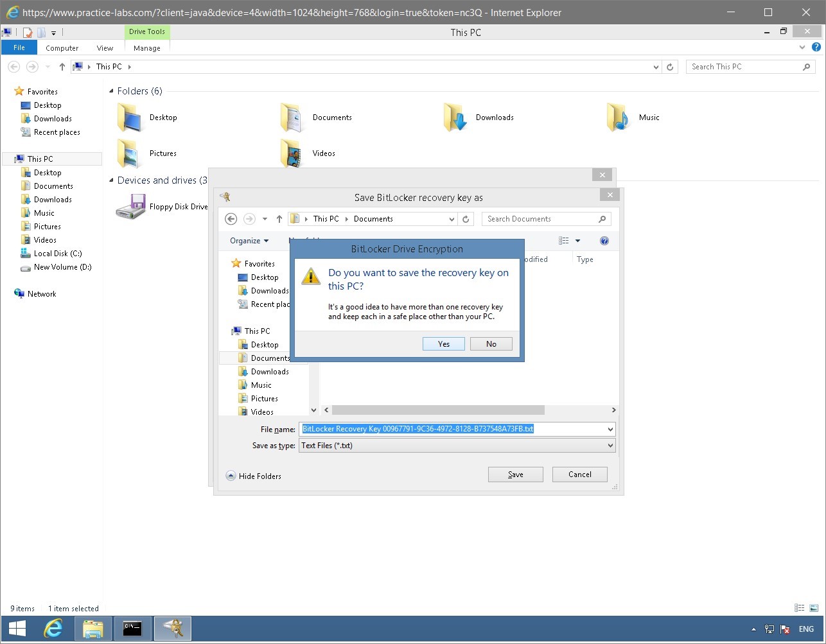The height and width of the screenshot is (644, 826).
Task: Select the Floppy Disk Drive icon
Action: [x=131, y=206]
